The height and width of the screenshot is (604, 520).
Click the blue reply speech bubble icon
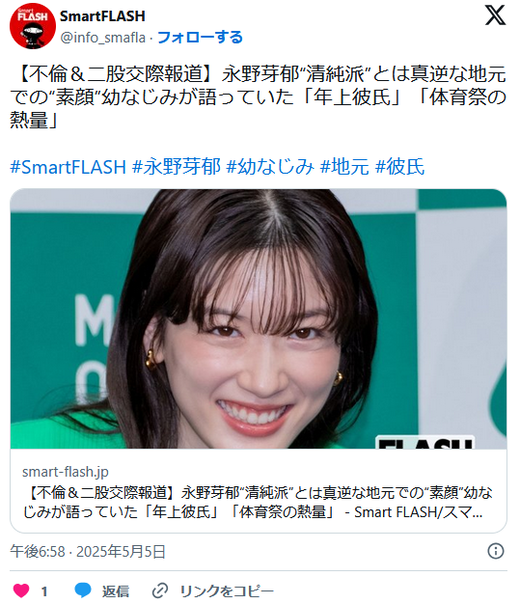click(x=82, y=591)
